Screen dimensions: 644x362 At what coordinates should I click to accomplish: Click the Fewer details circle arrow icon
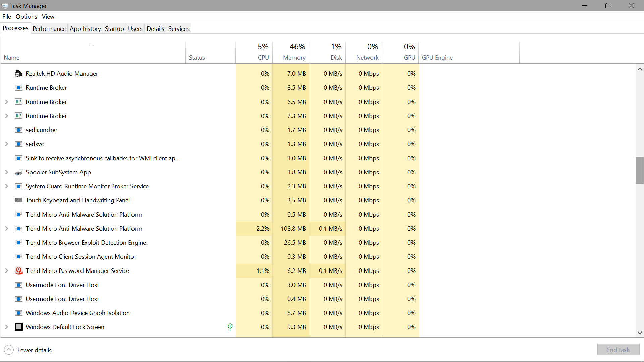9,350
